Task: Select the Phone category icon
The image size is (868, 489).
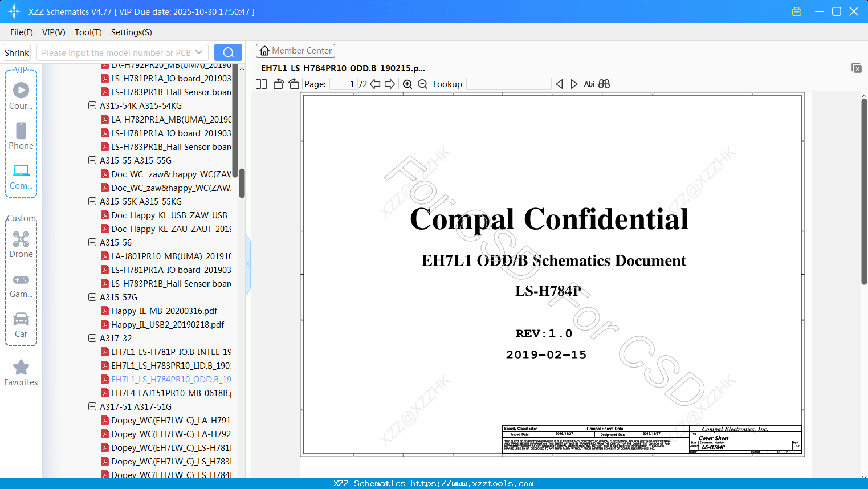Action: point(21,136)
